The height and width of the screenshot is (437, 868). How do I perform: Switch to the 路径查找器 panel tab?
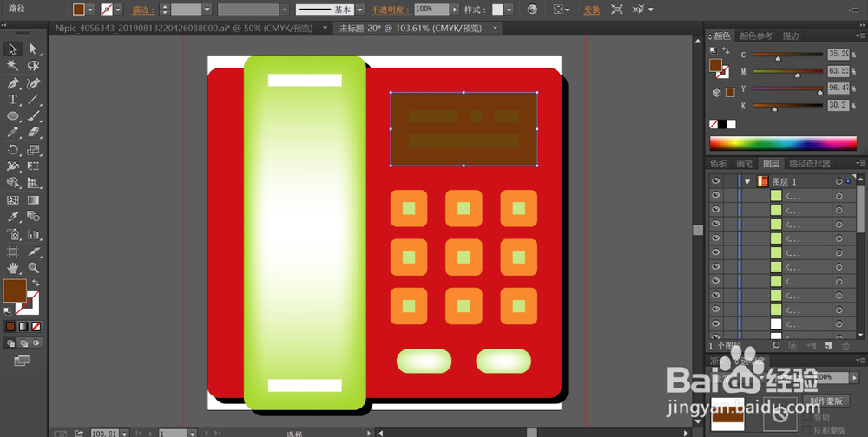coord(810,164)
